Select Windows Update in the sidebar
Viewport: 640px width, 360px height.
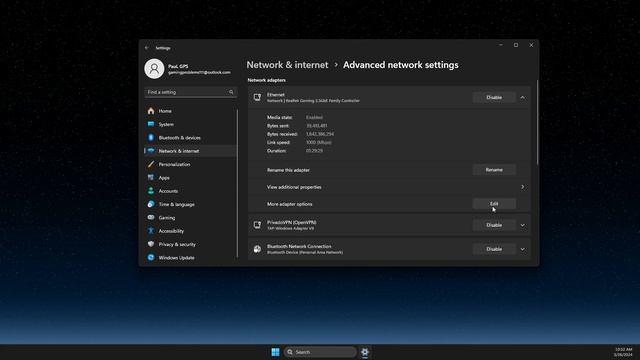pos(191,258)
